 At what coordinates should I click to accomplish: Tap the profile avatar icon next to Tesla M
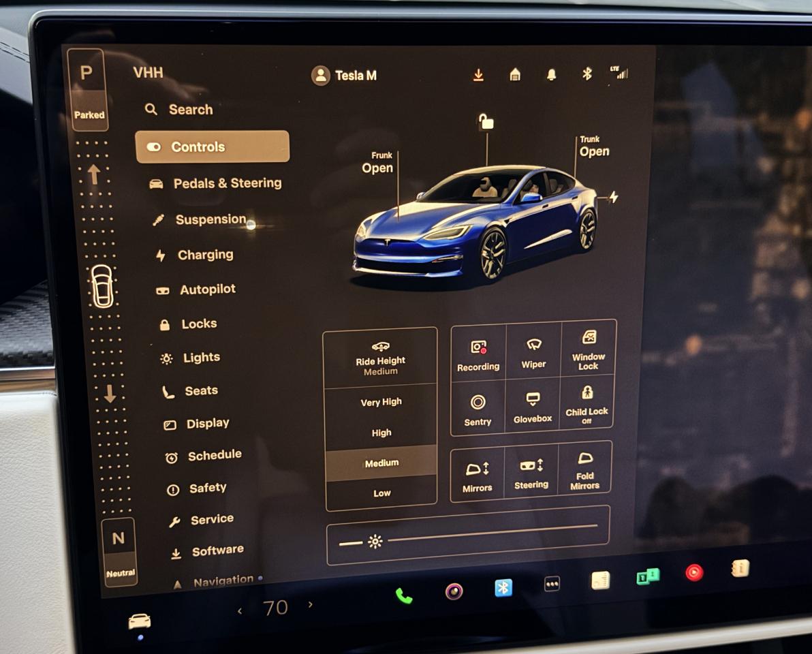pyautogui.click(x=321, y=76)
